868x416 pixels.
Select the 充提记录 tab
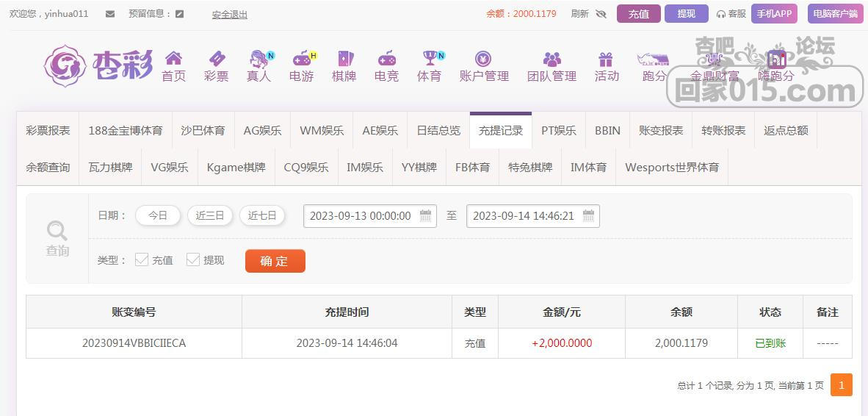[x=501, y=131]
